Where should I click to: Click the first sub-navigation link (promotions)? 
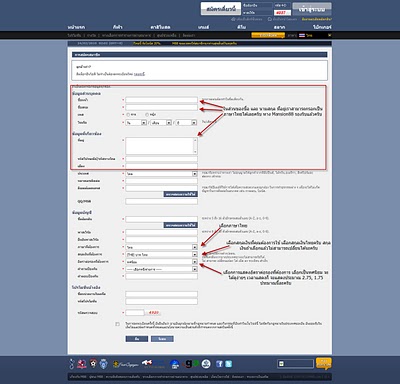click(74, 35)
